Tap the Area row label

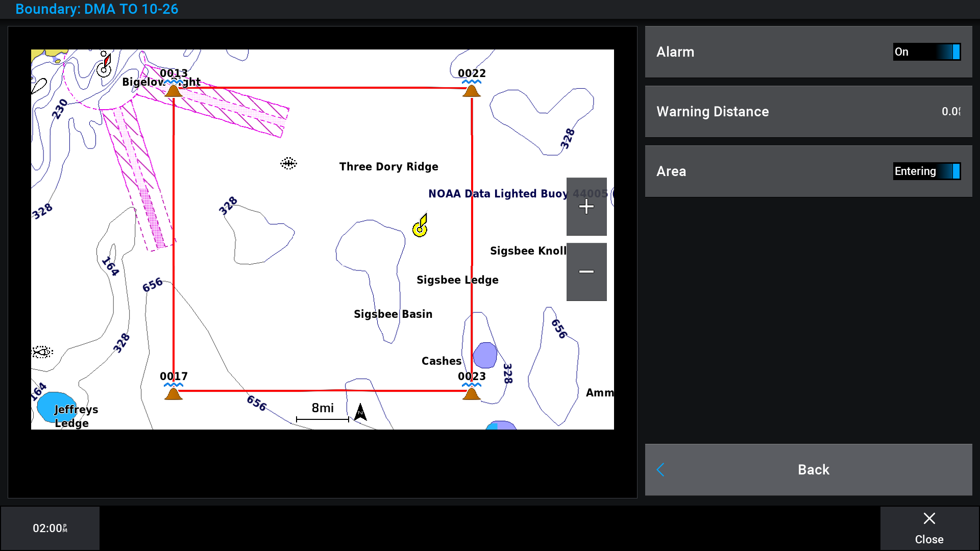(x=671, y=171)
